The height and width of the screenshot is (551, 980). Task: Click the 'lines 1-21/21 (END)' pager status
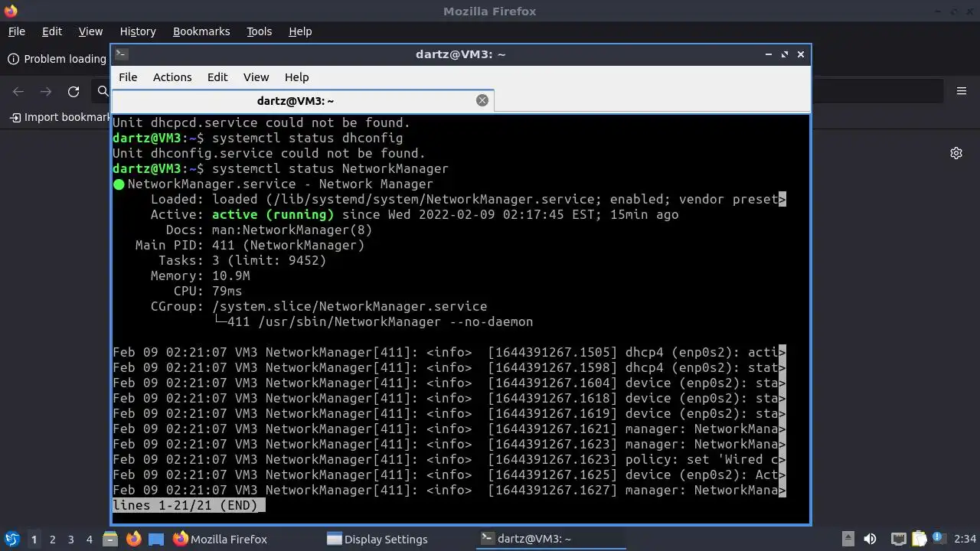[x=188, y=505]
